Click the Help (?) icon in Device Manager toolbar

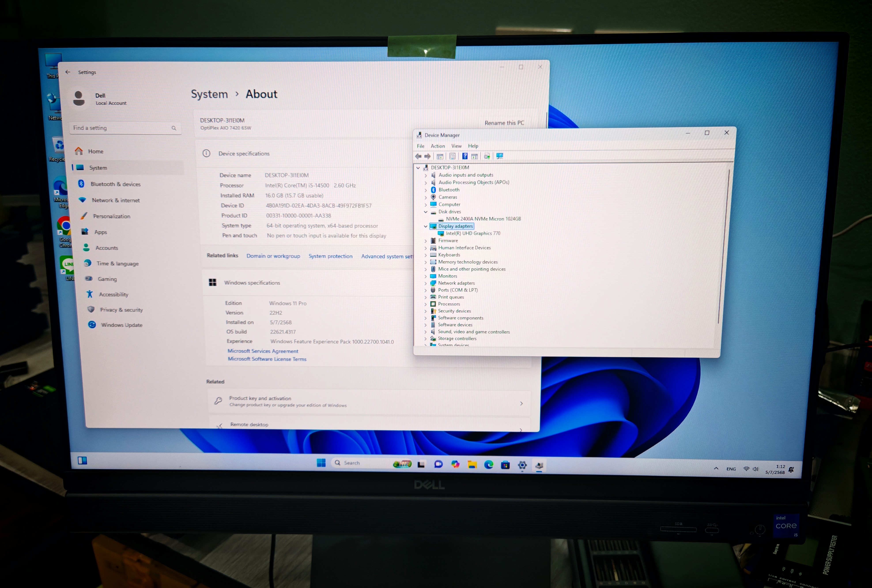[x=465, y=156]
